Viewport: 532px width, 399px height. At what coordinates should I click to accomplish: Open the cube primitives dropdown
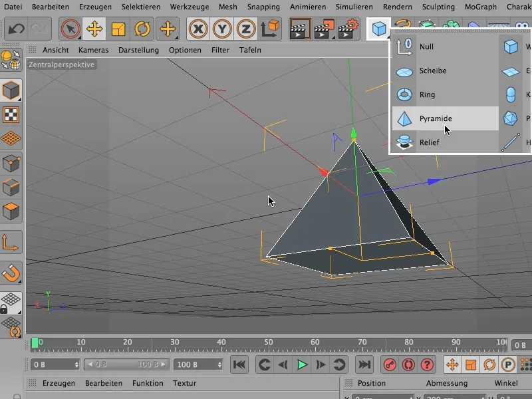(x=379, y=29)
